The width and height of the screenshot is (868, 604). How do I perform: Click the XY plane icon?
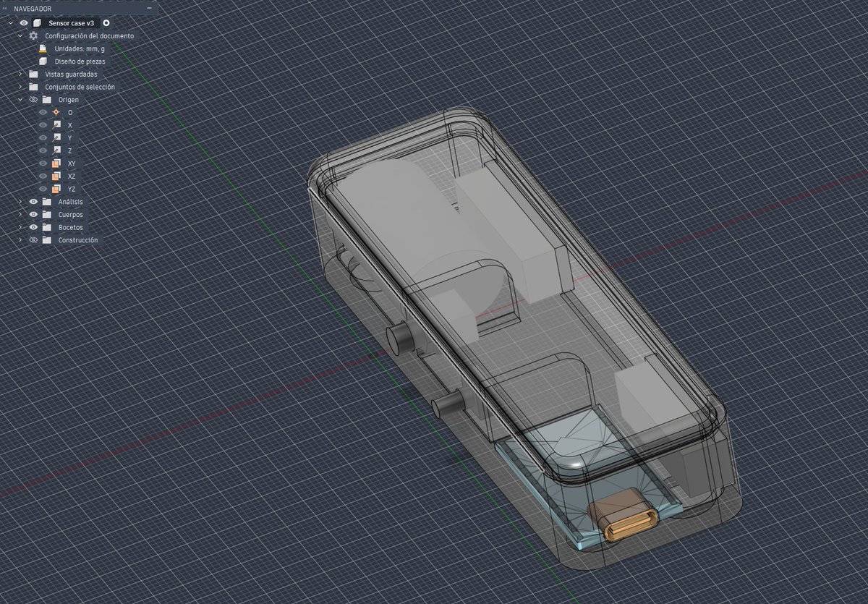pyautogui.click(x=56, y=163)
